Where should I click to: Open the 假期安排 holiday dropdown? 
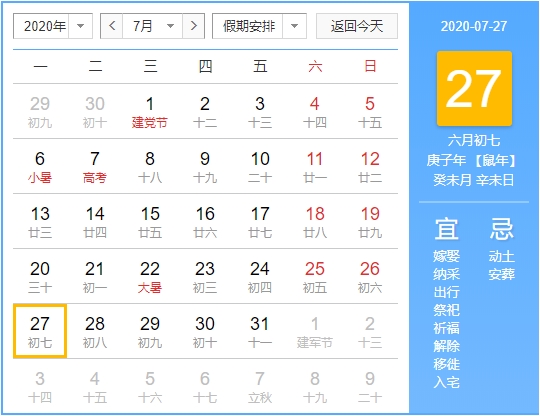[259, 26]
